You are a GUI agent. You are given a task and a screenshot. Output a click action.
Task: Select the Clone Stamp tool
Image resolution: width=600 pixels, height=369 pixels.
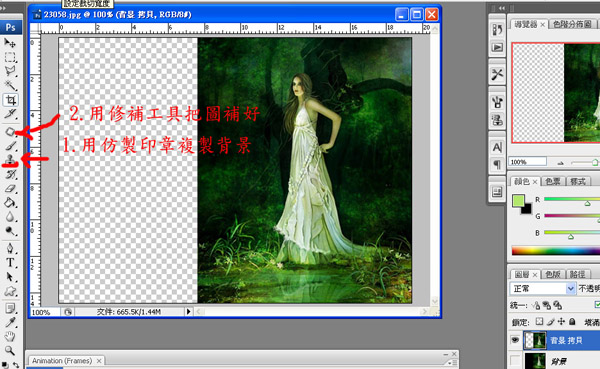pos(11,160)
